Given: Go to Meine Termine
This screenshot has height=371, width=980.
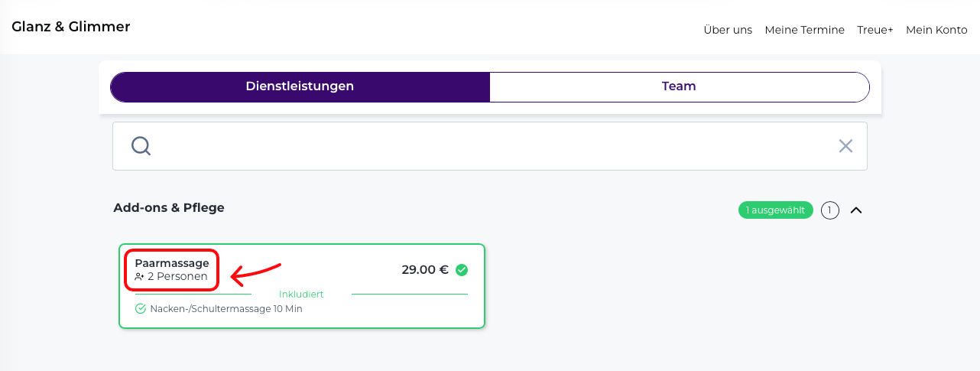Looking at the screenshot, I should [x=804, y=30].
